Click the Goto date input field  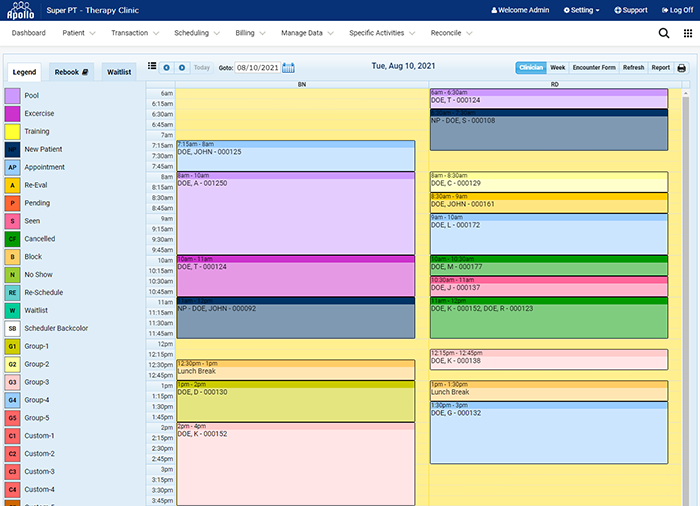[257, 68]
